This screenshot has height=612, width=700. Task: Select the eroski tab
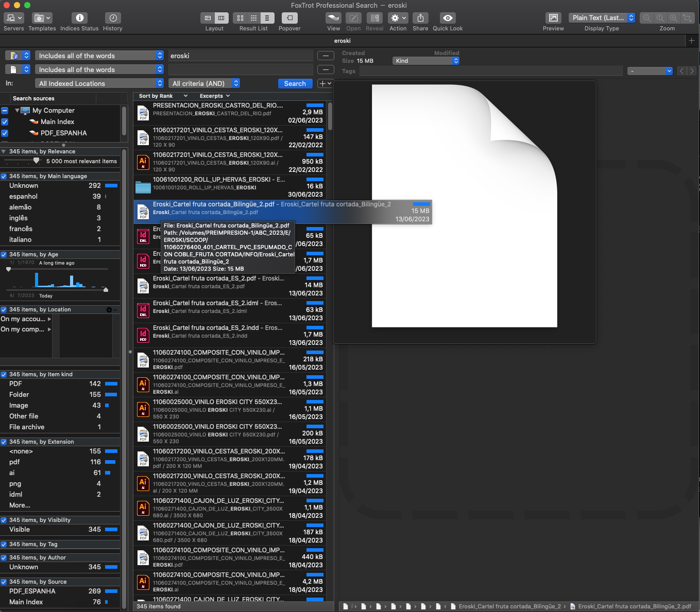pyautogui.click(x=342, y=41)
